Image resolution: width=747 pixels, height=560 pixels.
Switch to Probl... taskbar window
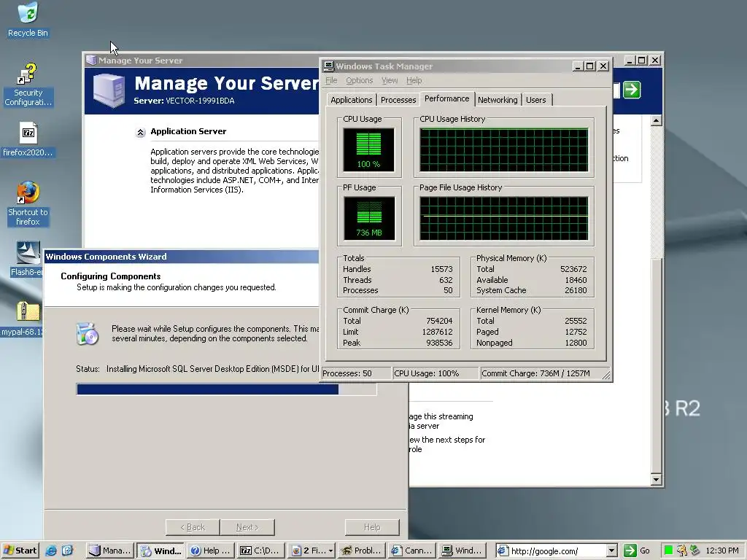point(362,551)
